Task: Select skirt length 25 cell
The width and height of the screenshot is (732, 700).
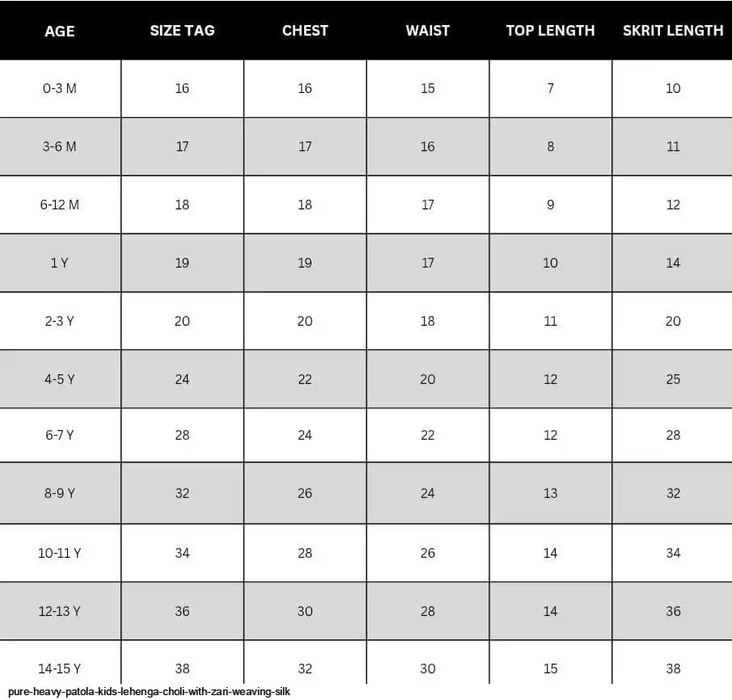Action: point(673,379)
